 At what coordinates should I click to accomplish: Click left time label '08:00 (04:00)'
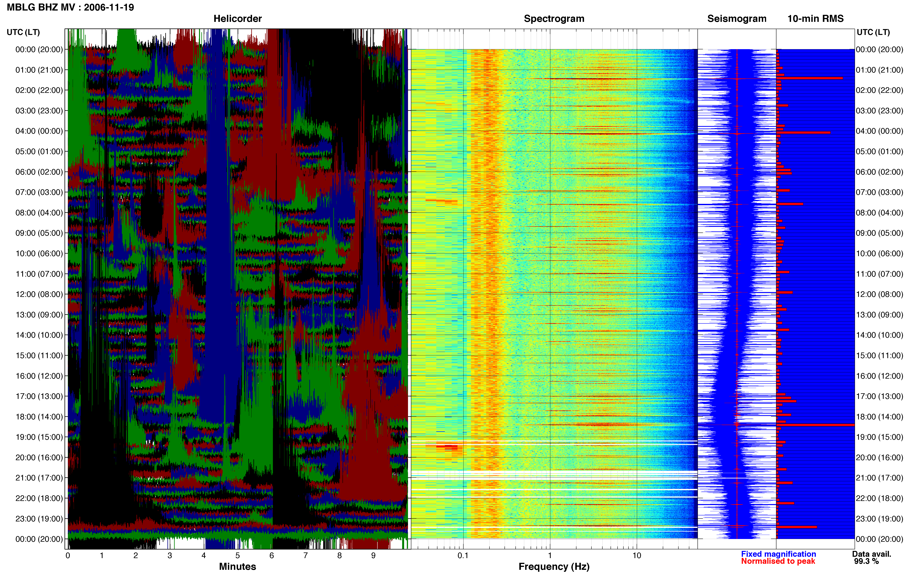coord(39,213)
